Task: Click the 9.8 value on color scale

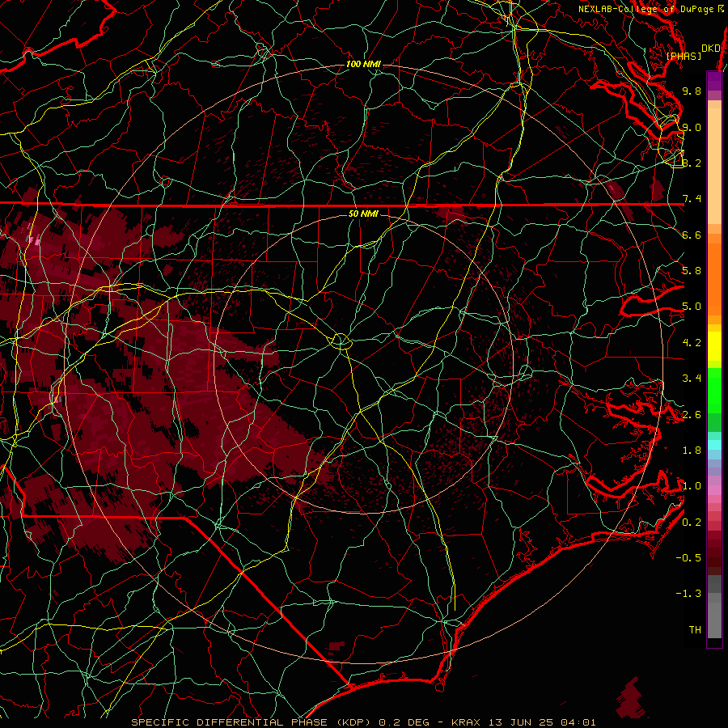Action: coord(692,91)
